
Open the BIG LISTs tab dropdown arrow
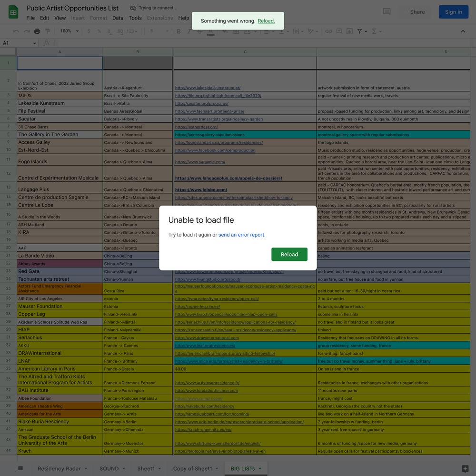pos(260,468)
